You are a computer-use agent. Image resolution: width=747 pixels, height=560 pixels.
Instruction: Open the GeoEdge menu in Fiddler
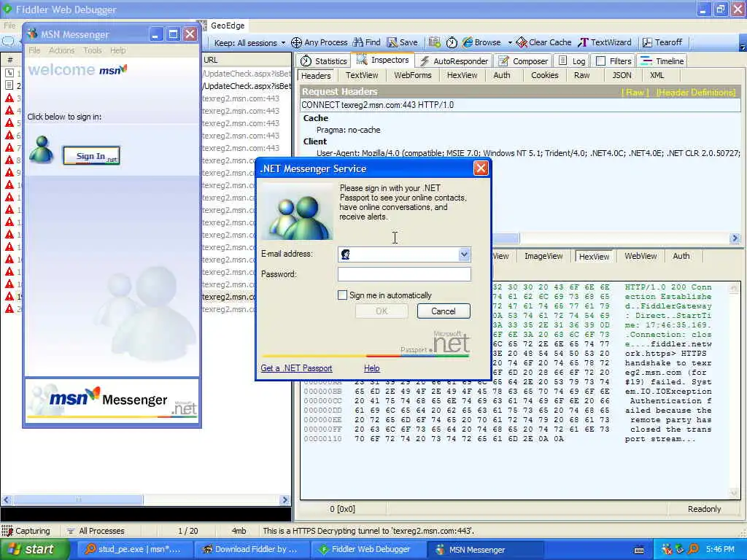(228, 26)
